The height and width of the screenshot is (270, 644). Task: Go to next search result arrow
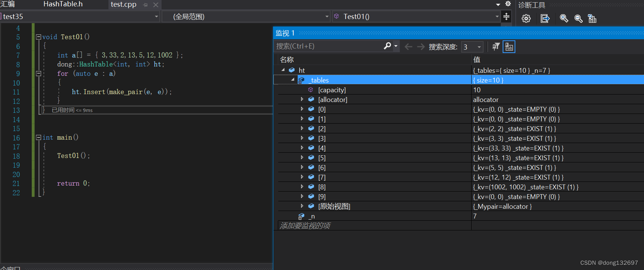pyautogui.click(x=421, y=47)
